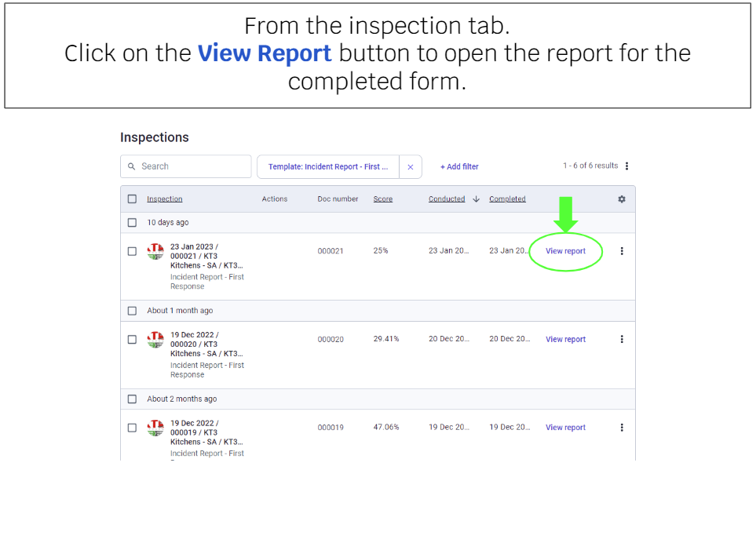Screen dimensions: 756x543
Task: Open the column settings gear icon
Action: (621, 199)
